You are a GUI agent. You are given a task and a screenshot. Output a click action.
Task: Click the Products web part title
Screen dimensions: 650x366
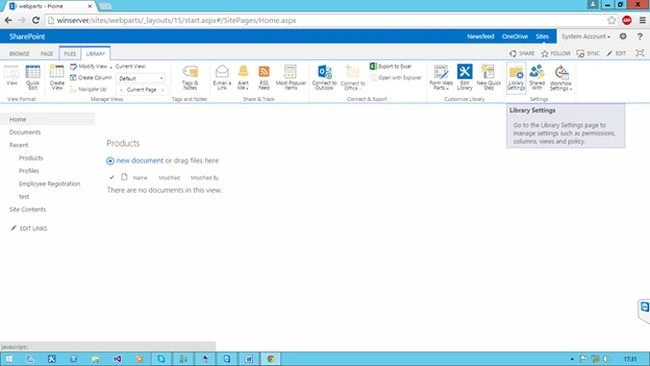123,143
